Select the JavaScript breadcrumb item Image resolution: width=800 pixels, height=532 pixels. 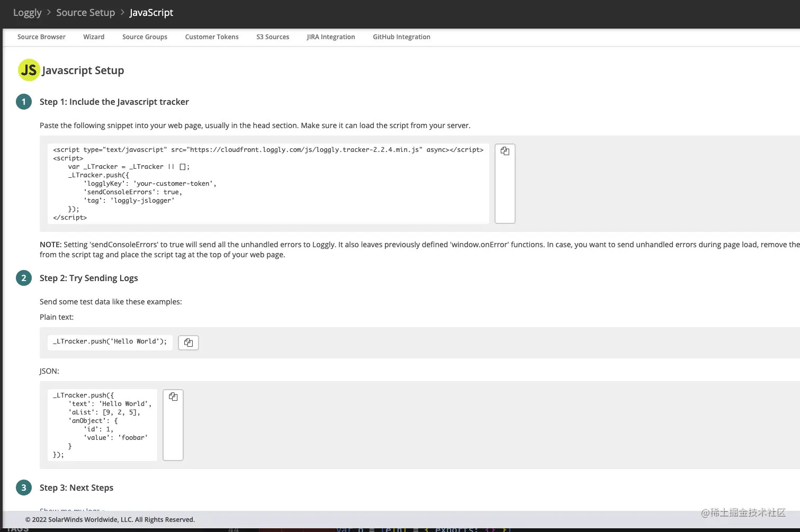(x=151, y=13)
